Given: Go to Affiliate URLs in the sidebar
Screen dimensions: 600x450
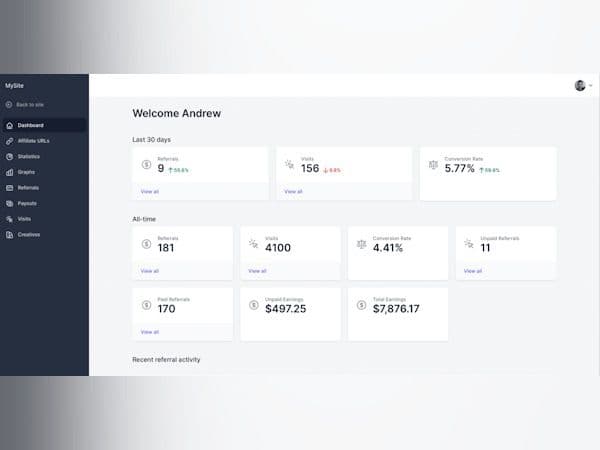Looking at the screenshot, I should coord(33,141).
